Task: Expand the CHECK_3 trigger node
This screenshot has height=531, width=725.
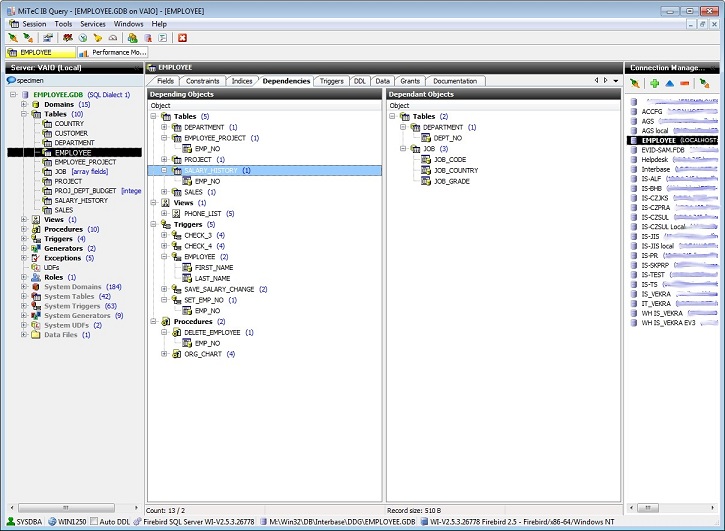Action: 164,234
